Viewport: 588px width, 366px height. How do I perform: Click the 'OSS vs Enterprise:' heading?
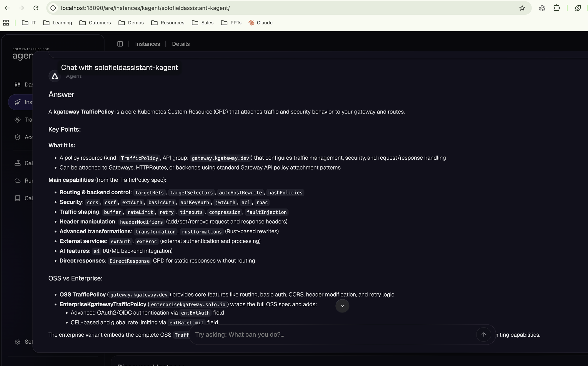pyautogui.click(x=75, y=278)
